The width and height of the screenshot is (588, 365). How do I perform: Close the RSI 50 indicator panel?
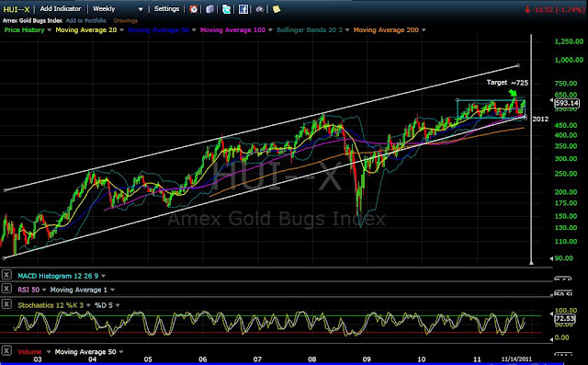[x=6, y=289]
